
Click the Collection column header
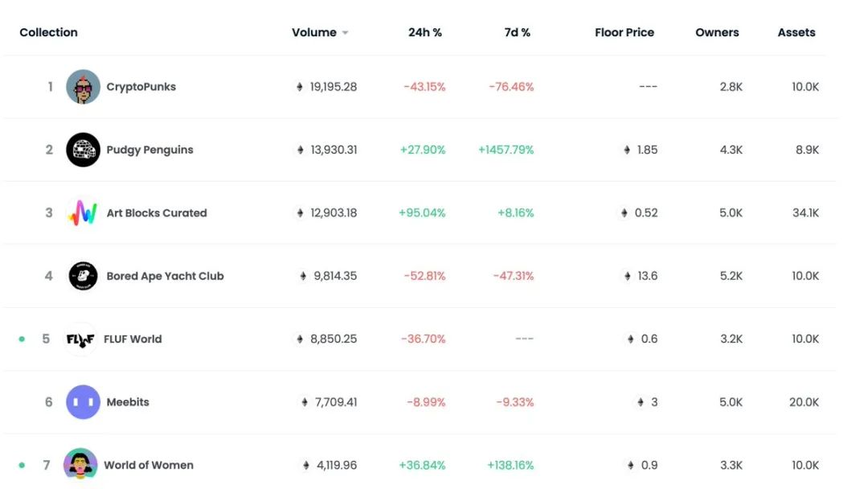pyautogui.click(x=48, y=33)
